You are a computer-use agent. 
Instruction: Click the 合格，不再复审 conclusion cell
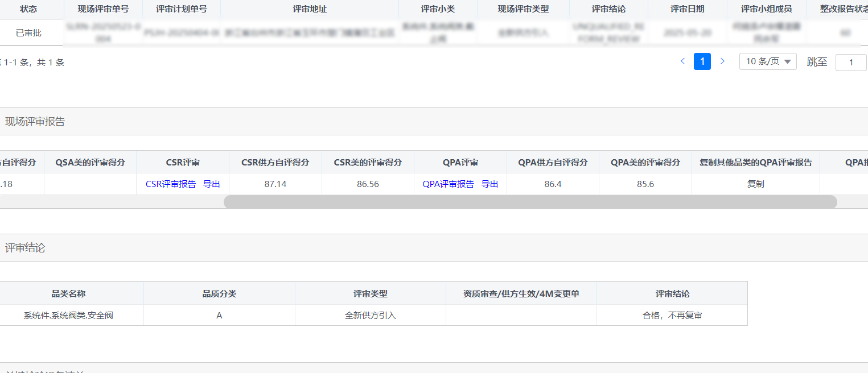click(672, 315)
